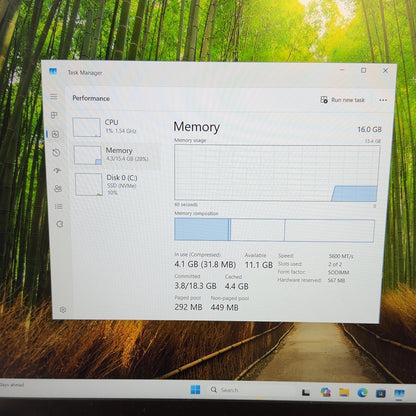Select the Performance page icon in sidebar
Viewport: 416px width, 416px height.
click(55, 134)
